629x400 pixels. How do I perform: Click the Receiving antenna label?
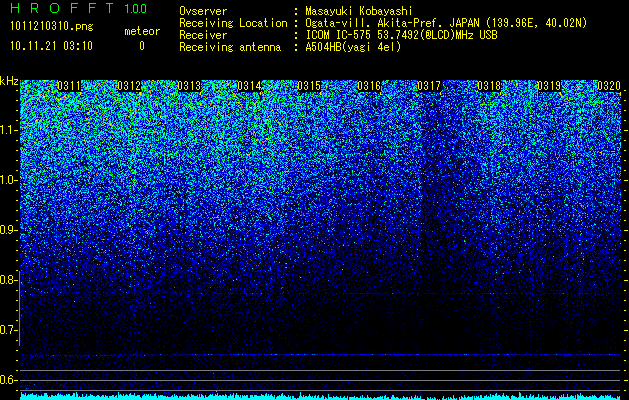230,47
